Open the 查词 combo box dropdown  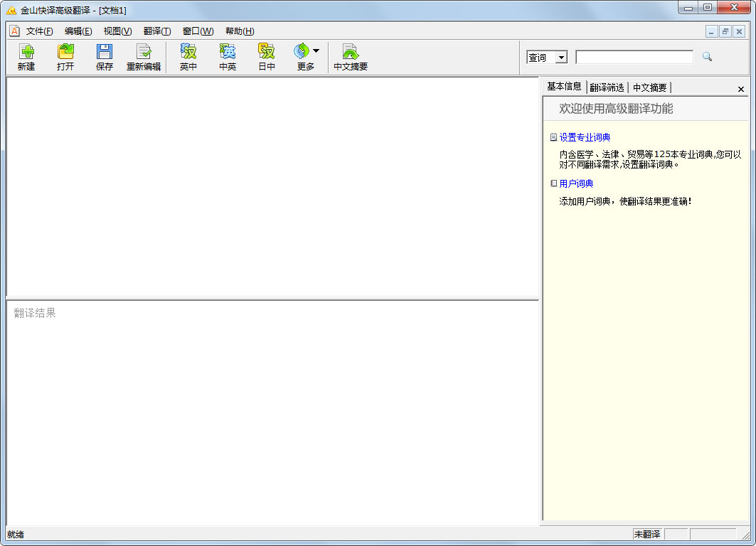(561, 58)
